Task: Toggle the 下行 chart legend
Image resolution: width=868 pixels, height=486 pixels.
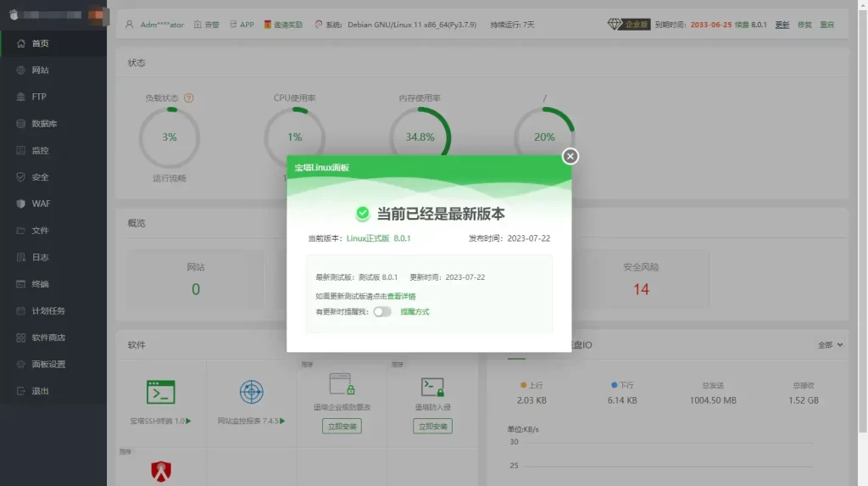Action: click(622, 385)
